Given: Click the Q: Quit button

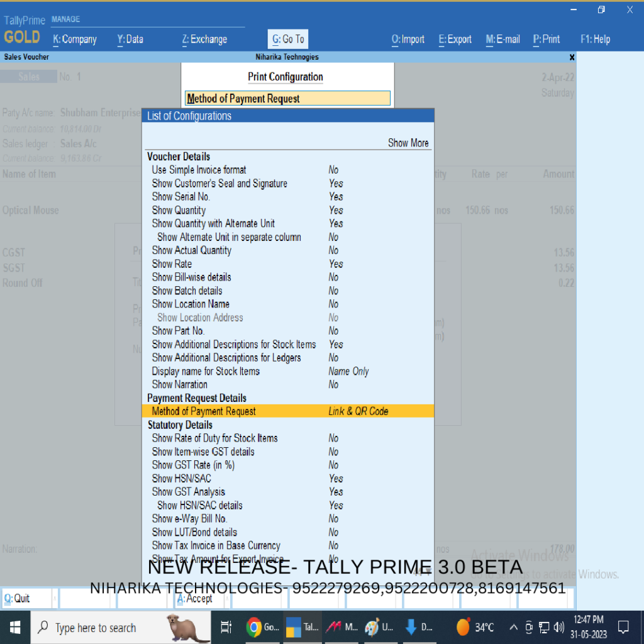Looking at the screenshot, I should (27, 599).
